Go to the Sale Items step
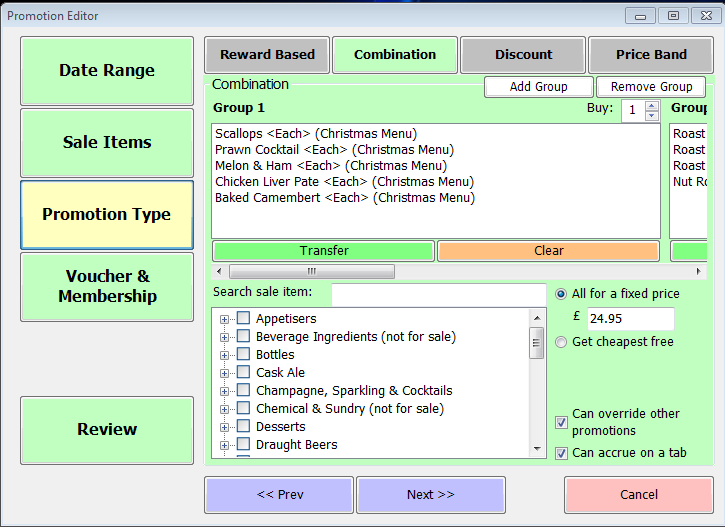 (x=107, y=142)
